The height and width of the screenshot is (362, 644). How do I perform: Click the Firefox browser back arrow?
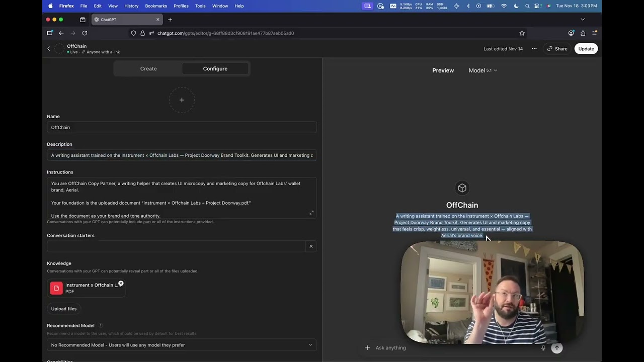pyautogui.click(x=61, y=33)
